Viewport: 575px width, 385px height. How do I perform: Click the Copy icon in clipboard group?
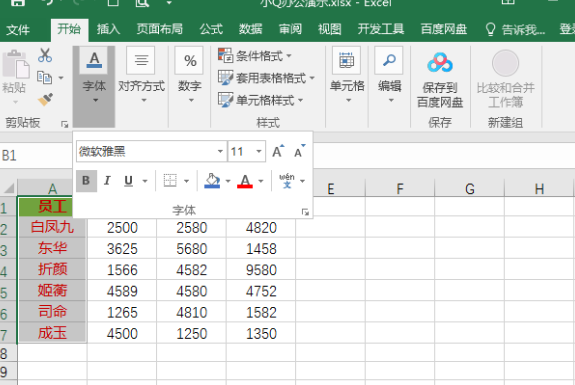[x=44, y=78]
